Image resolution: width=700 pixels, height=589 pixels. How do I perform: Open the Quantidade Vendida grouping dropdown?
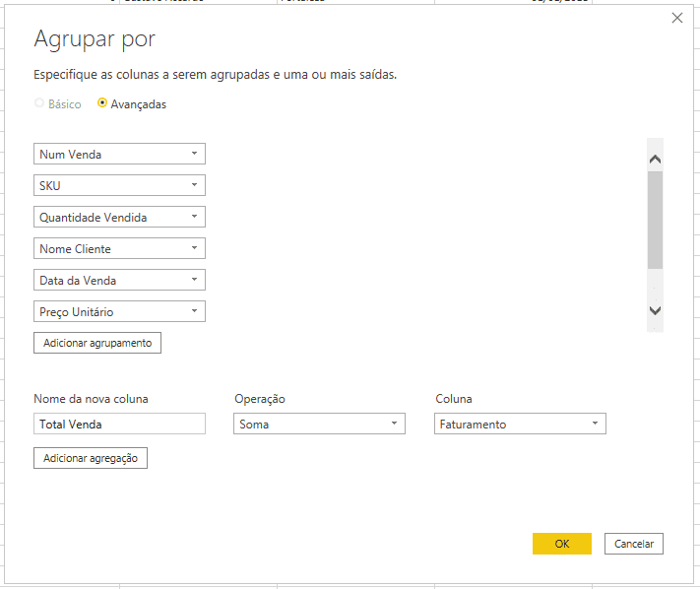tap(119, 217)
